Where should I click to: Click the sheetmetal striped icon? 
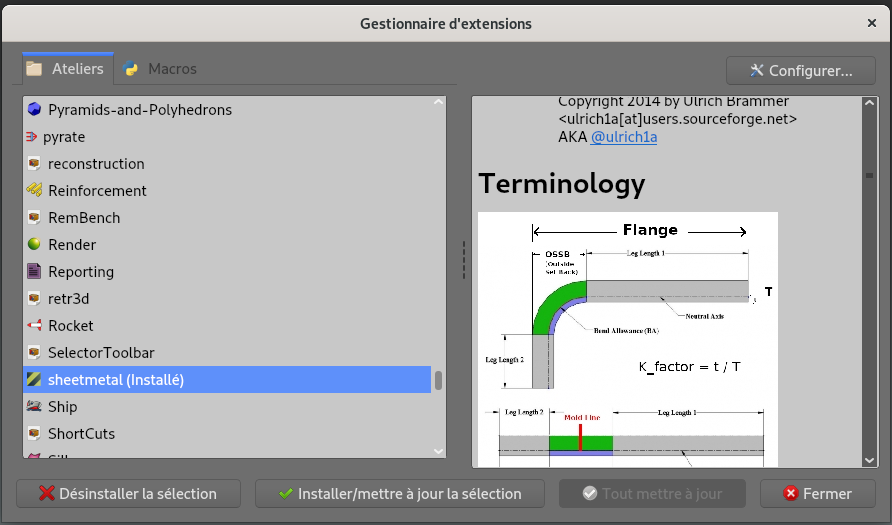tap(34, 380)
